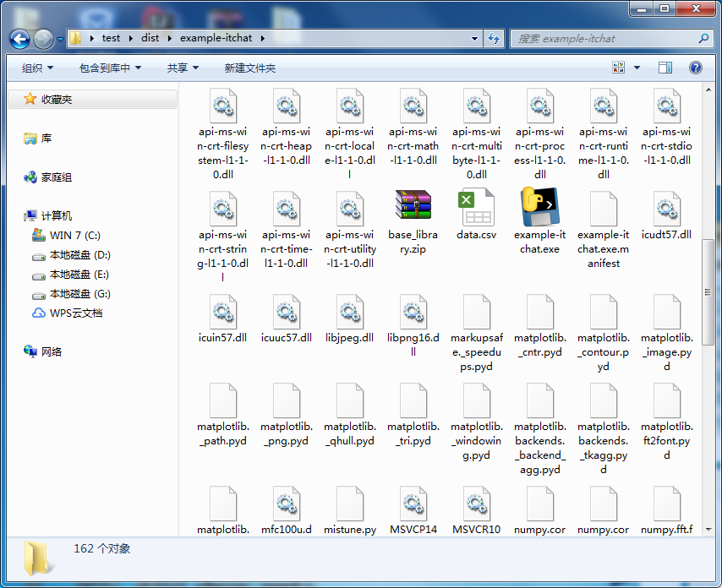This screenshot has width=722, height=588.
Task: Select the matplotlib._tri.pyd file icon
Action: coord(413,400)
